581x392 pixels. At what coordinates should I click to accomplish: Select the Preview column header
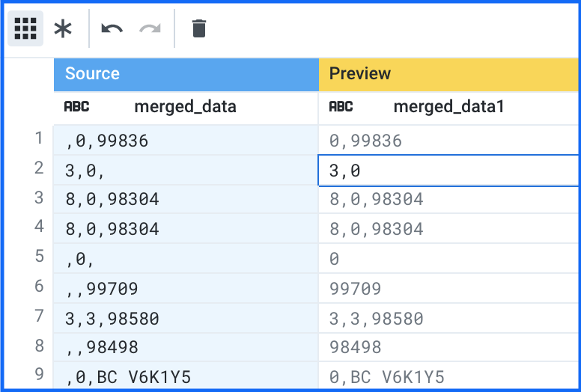tap(449, 73)
